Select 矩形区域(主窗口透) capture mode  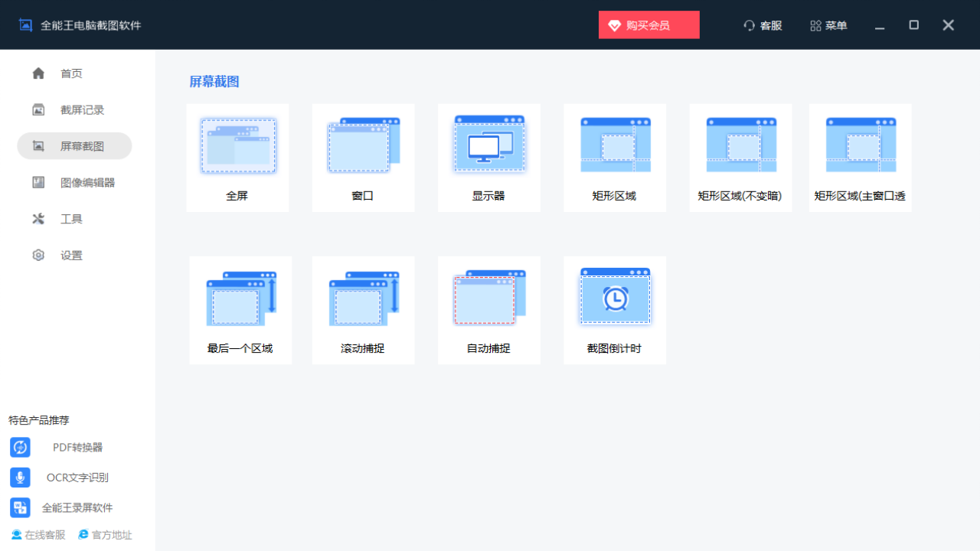[860, 157]
